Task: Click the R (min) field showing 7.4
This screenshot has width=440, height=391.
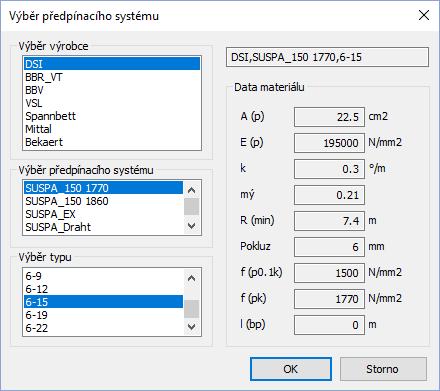Action: tap(329, 221)
